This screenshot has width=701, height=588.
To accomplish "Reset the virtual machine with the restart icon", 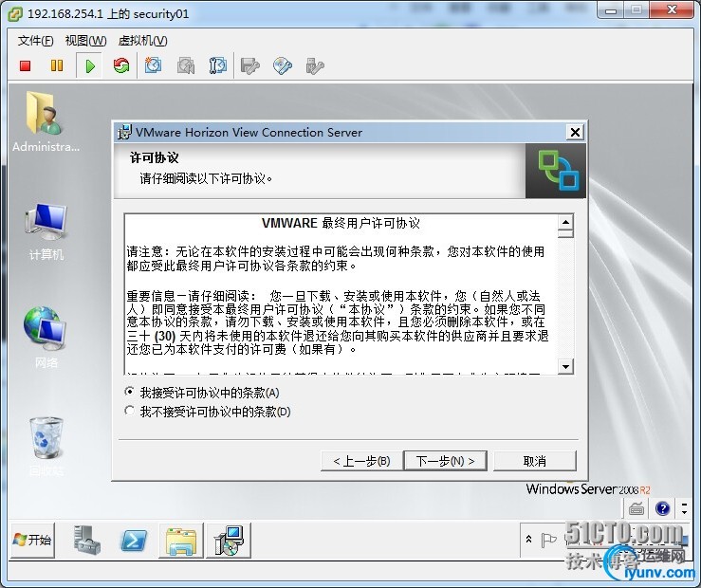I will (x=121, y=66).
